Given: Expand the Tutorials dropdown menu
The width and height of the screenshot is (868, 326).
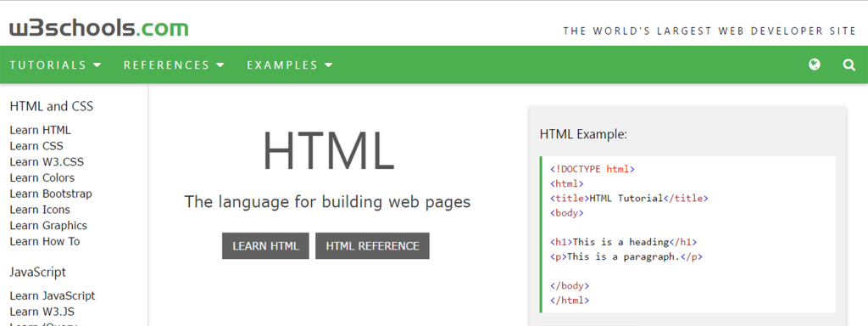Looking at the screenshot, I should click(56, 65).
